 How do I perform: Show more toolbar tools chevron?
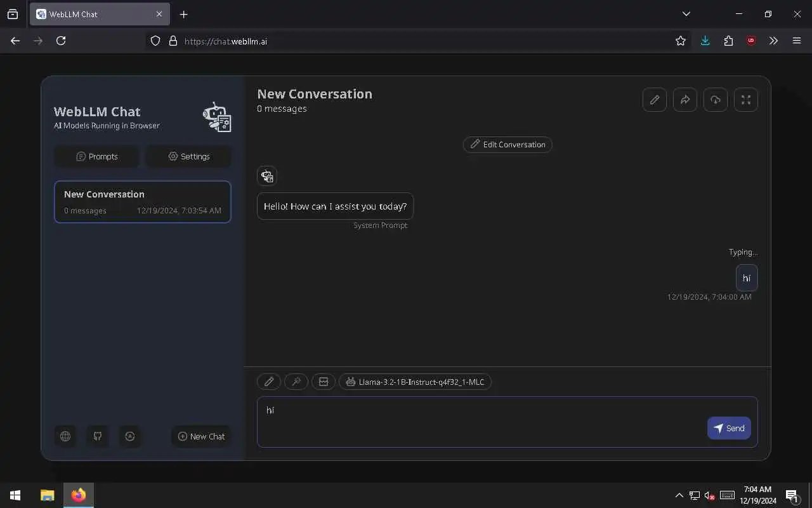tap(773, 41)
